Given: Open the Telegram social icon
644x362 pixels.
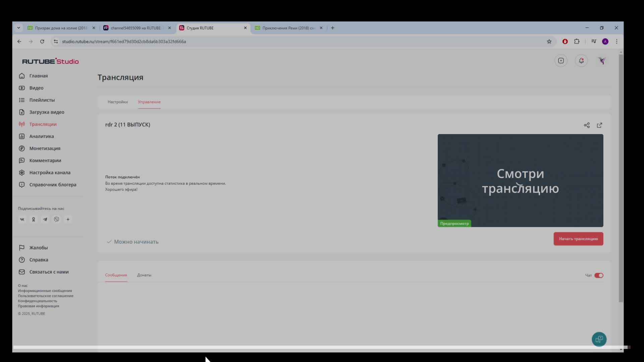Looking at the screenshot, I should tap(45, 220).
